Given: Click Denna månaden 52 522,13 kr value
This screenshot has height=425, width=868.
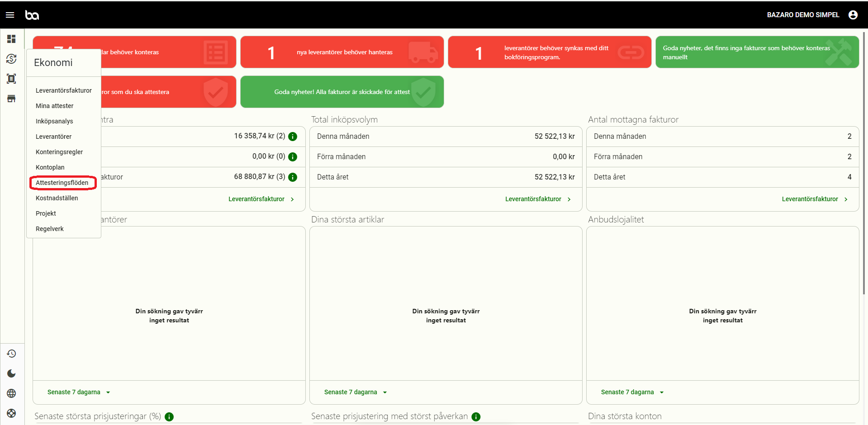Looking at the screenshot, I should point(555,137).
